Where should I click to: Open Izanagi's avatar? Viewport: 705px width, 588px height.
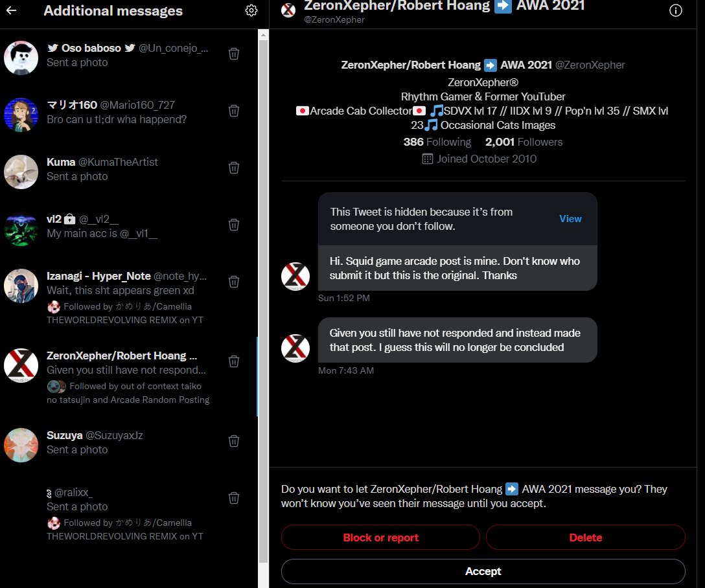[21, 286]
